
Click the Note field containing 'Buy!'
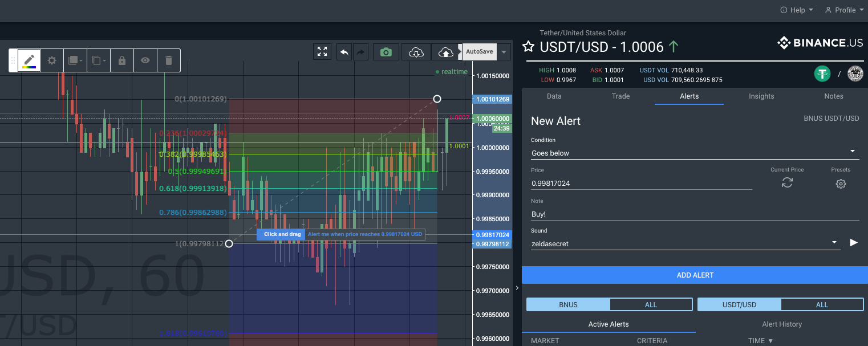point(695,214)
